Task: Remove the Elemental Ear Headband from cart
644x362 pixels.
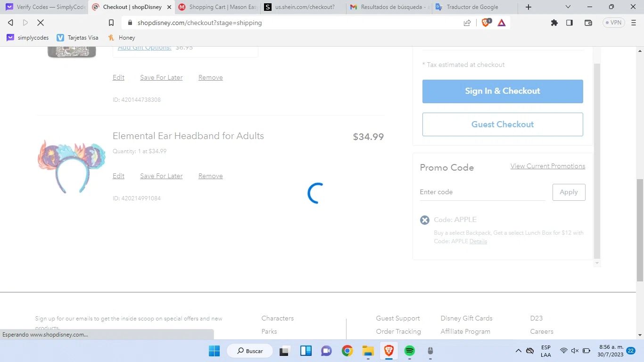Action: (x=210, y=176)
